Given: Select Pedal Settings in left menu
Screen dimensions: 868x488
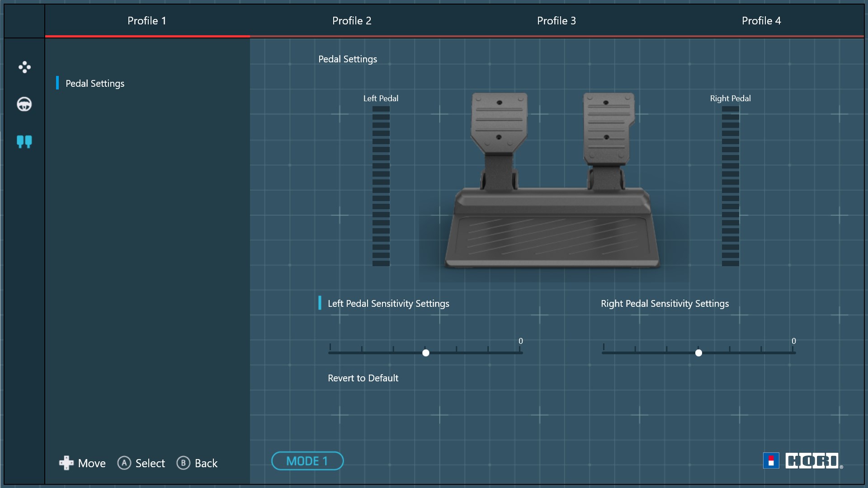Looking at the screenshot, I should point(95,84).
